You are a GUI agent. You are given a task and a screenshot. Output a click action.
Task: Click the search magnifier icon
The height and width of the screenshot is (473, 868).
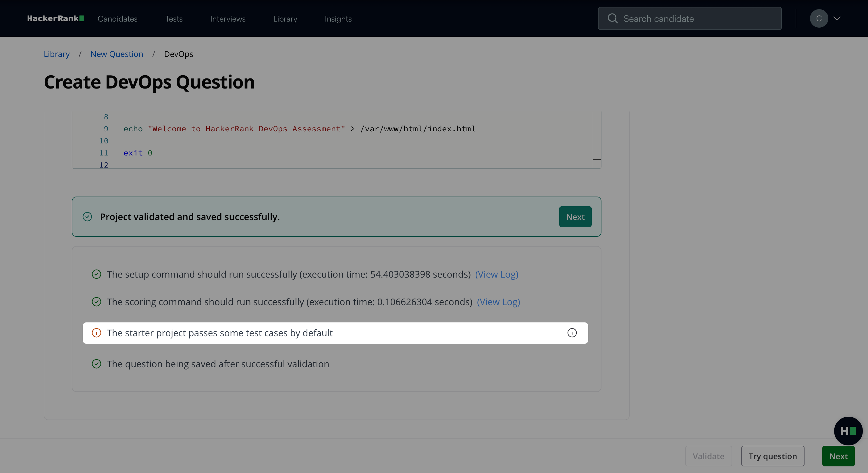pyautogui.click(x=613, y=19)
